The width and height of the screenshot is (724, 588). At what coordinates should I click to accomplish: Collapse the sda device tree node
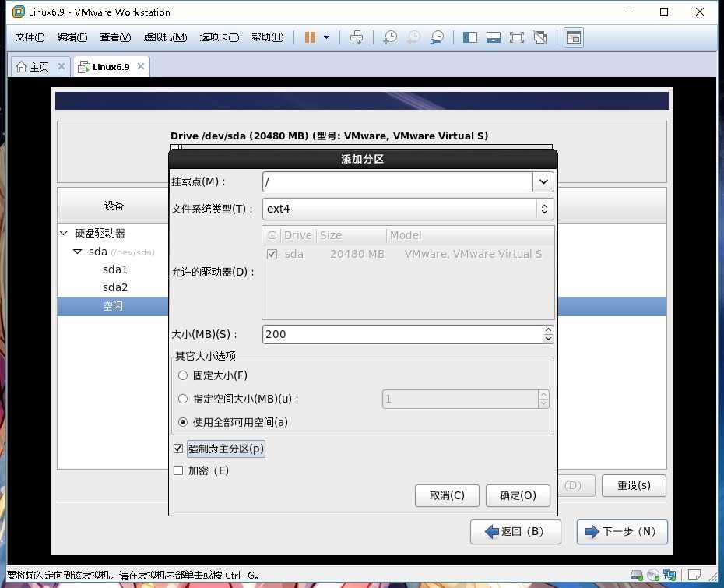[x=78, y=252]
